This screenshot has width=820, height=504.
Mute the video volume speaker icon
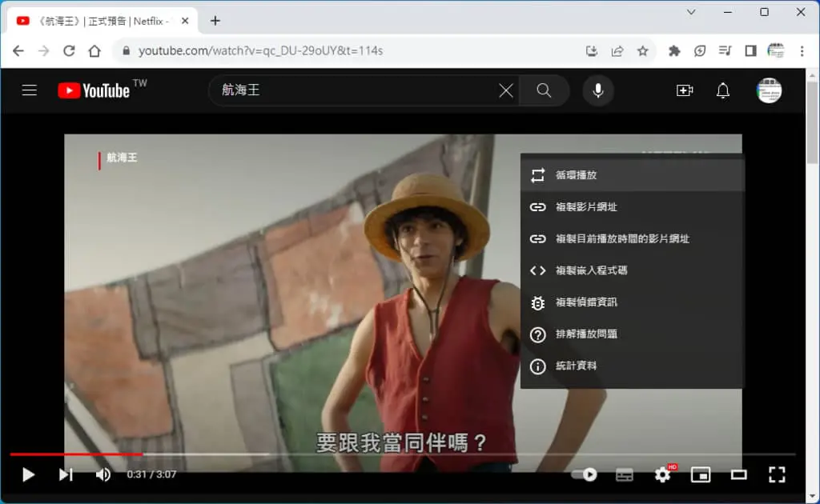103,474
